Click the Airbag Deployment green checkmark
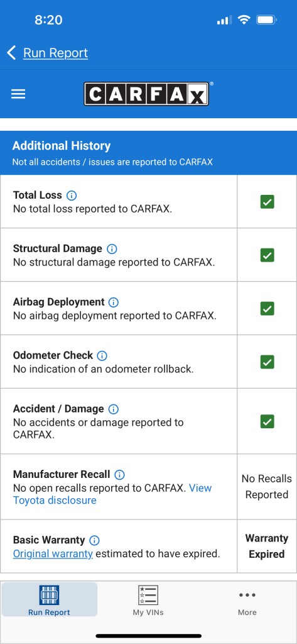Screen dimensions: 297x644 267,308
